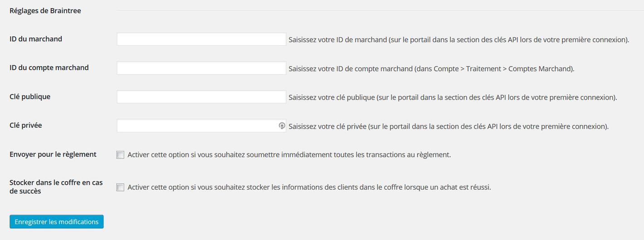Place cursor in the Clé privée field
Screen dimensions: 644x240
[197, 126]
